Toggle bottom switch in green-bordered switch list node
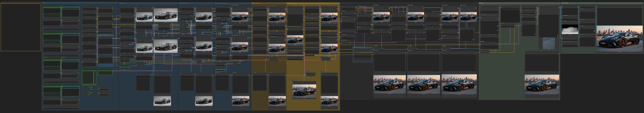The width and height of the screenshot is (644, 113). pos(94,83)
